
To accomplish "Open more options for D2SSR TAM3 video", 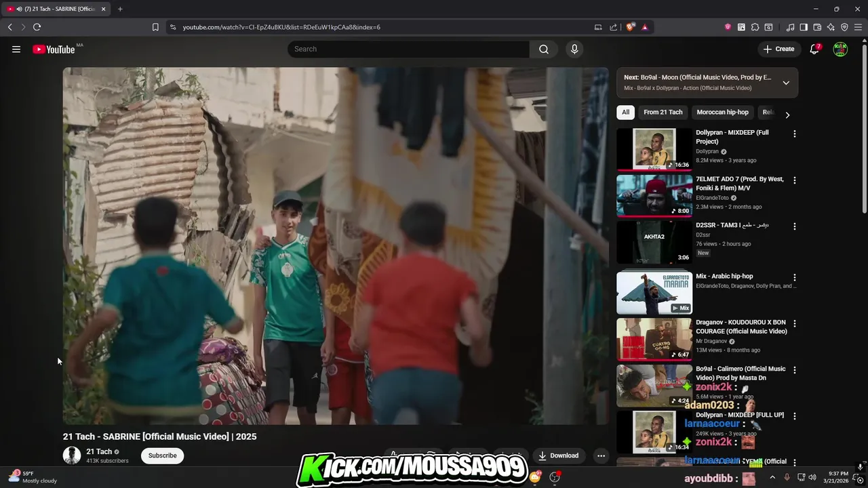I will (794, 226).
